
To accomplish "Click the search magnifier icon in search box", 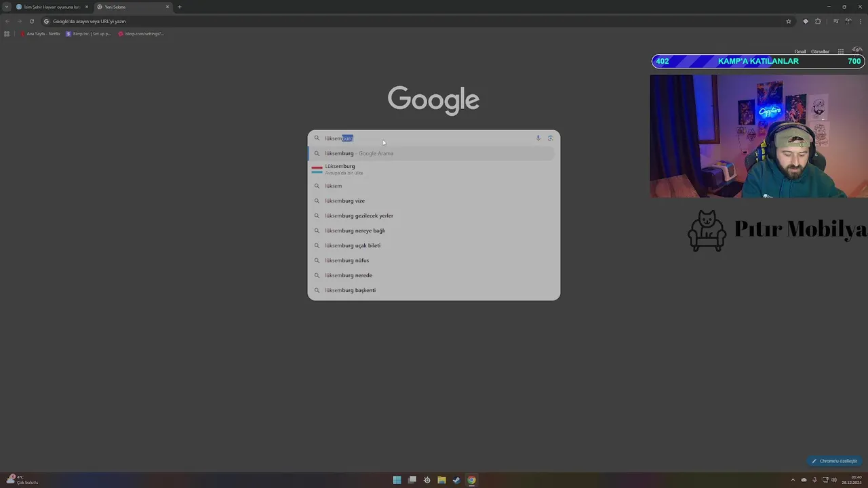I will click(317, 138).
